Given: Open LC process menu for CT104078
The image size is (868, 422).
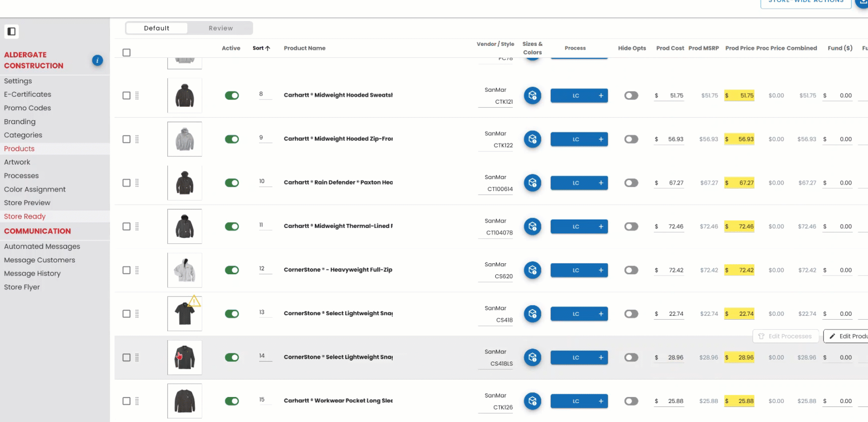Looking at the screenshot, I should 575,226.
